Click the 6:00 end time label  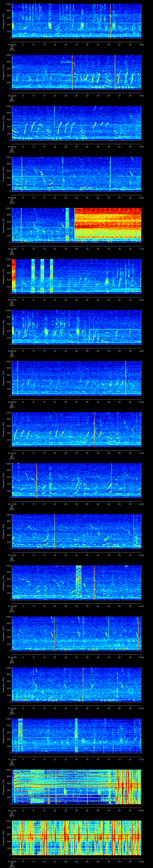click(141, 198)
